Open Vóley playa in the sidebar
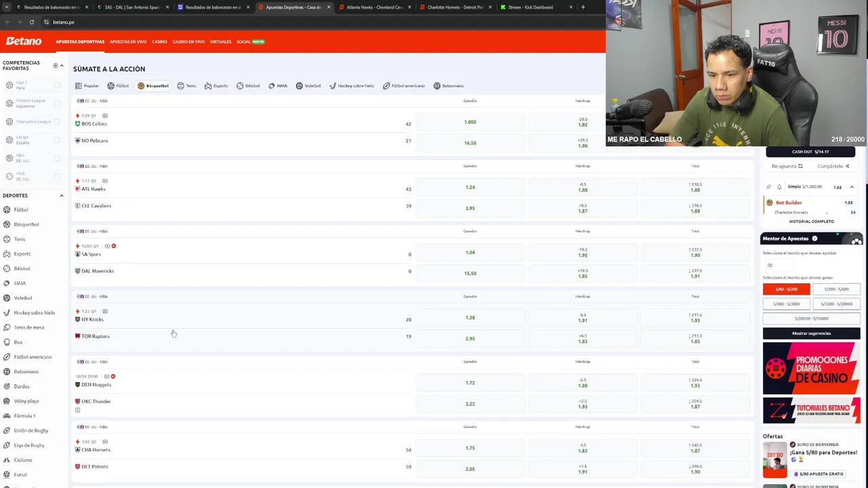868x488 pixels. point(21,401)
